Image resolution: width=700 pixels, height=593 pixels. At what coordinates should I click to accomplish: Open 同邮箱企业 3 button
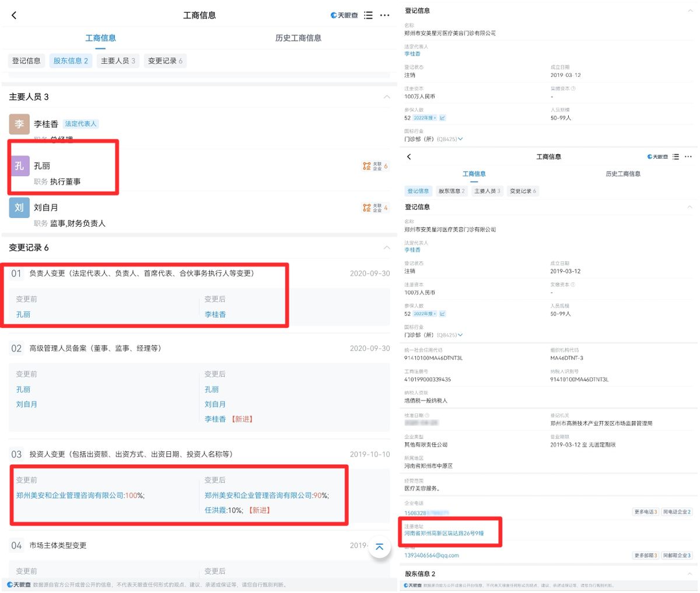coord(677,556)
